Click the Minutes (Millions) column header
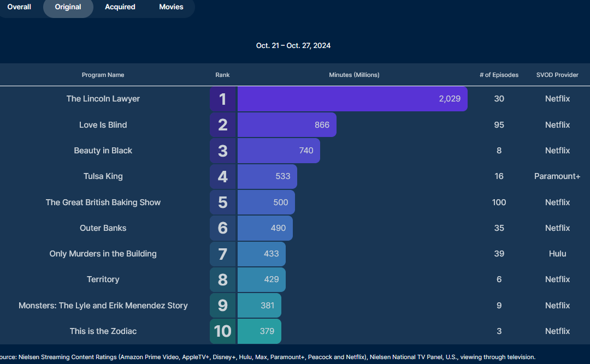 (x=354, y=75)
